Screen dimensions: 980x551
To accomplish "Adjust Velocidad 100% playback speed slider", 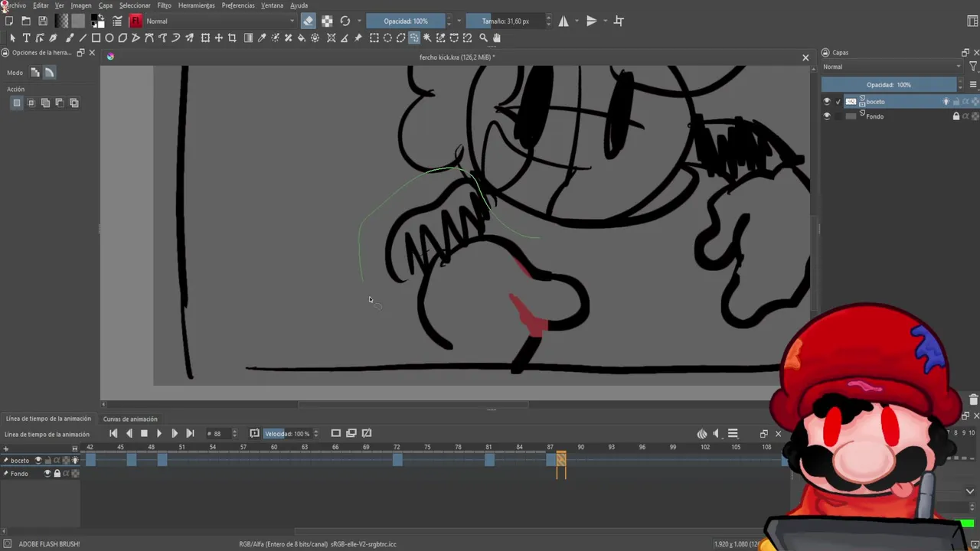I will [287, 434].
